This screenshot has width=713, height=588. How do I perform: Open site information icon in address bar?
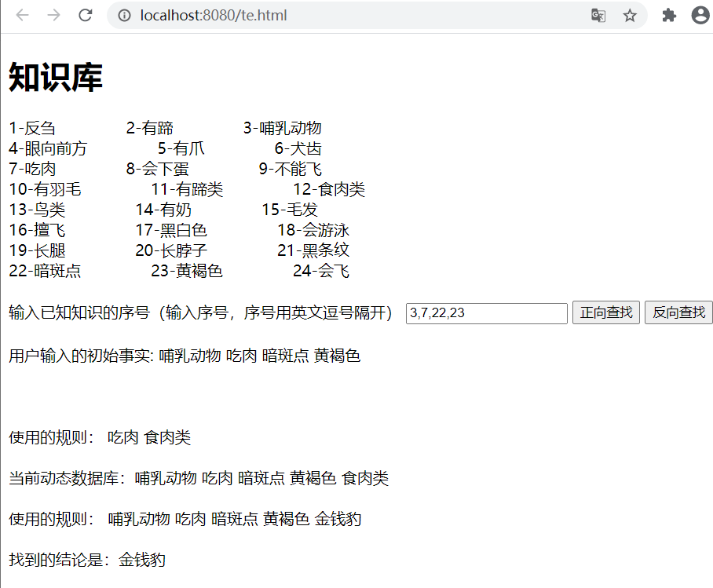[x=124, y=16]
